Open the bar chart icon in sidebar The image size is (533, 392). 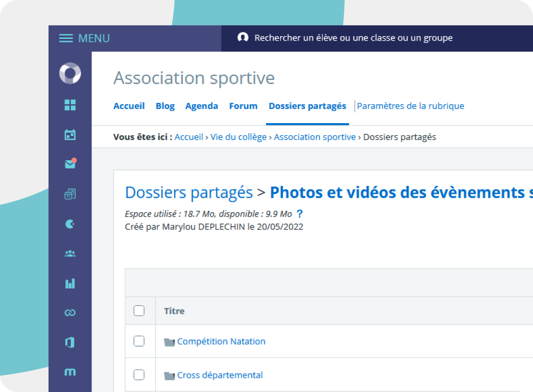point(70,283)
